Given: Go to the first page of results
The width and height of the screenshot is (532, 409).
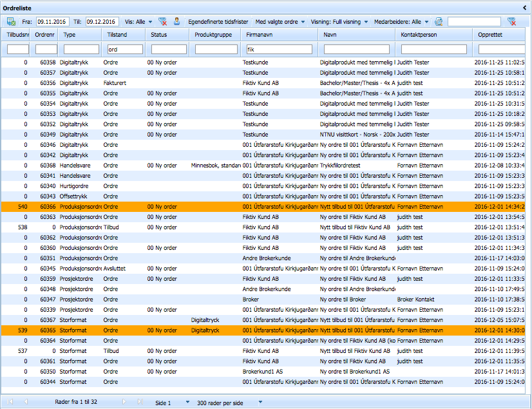Looking at the screenshot, I should click(x=10, y=402).
